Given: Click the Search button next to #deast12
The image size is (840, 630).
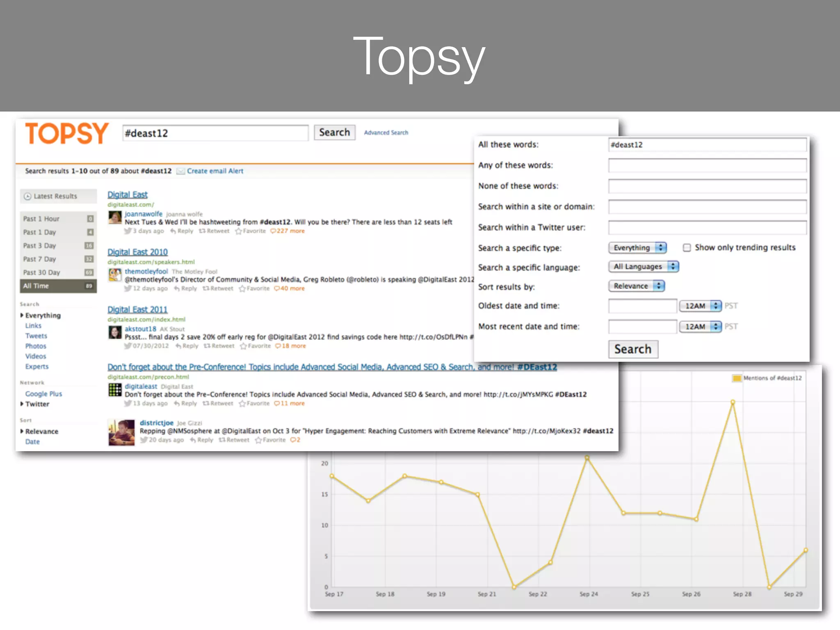Looking at the screenshot, I should pyautogui.click(x=335, y=132).
